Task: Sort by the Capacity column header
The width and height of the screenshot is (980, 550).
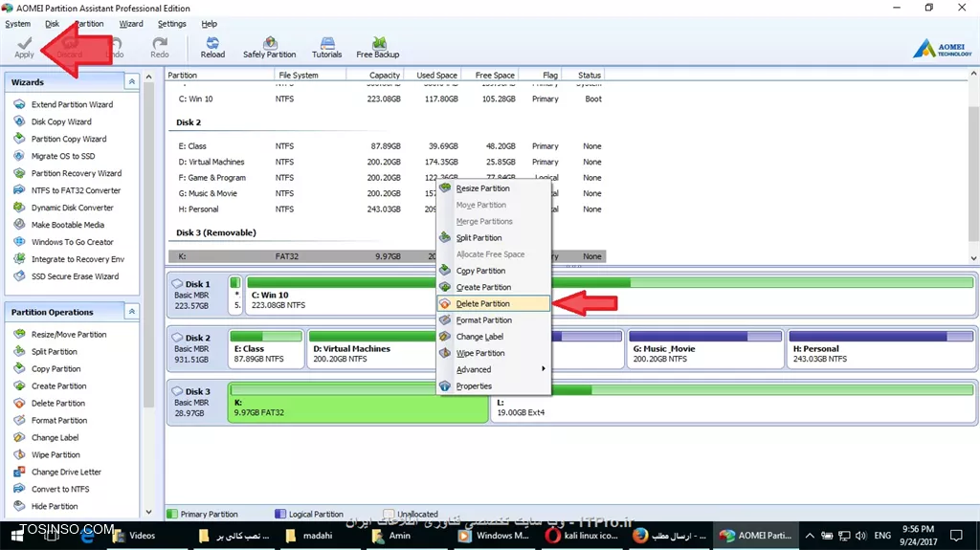Action: tap(375, 75)
